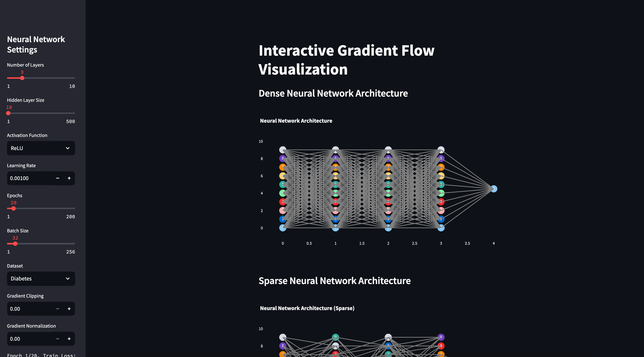Image resolution: width=644 pixels, height=357 pixels.
Task: Click the Epochs slider handle
Action: click(x=14, y=209)
